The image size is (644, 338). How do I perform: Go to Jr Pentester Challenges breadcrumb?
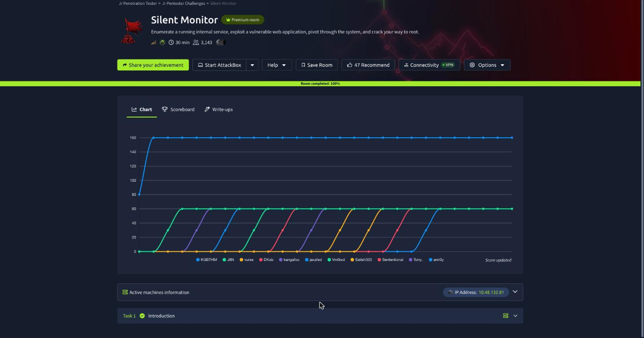(184, 4)
